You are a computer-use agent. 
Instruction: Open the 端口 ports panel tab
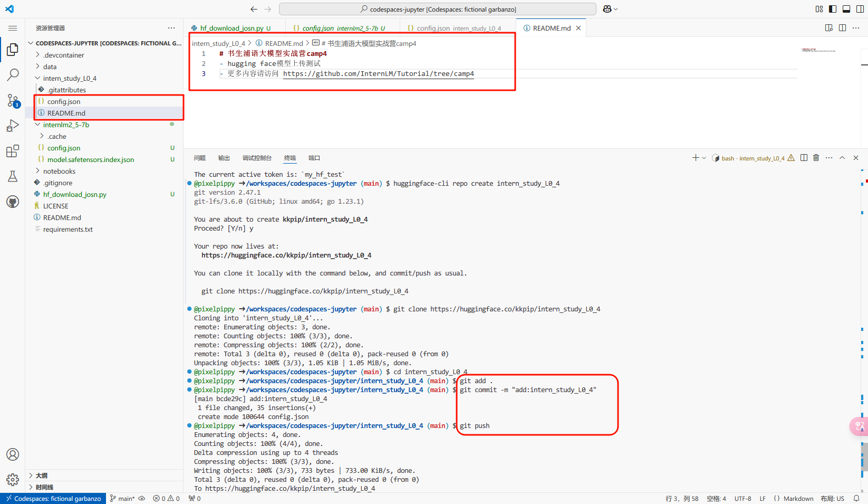[x=314, y=158]
